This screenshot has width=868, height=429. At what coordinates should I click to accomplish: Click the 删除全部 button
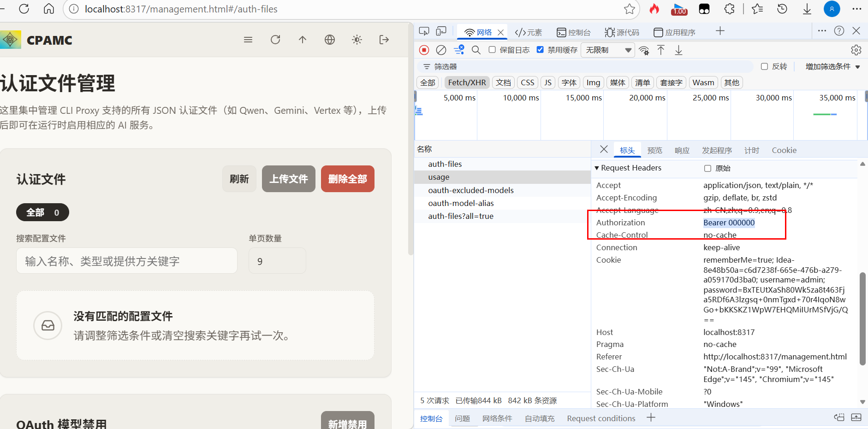pos(348,179)
